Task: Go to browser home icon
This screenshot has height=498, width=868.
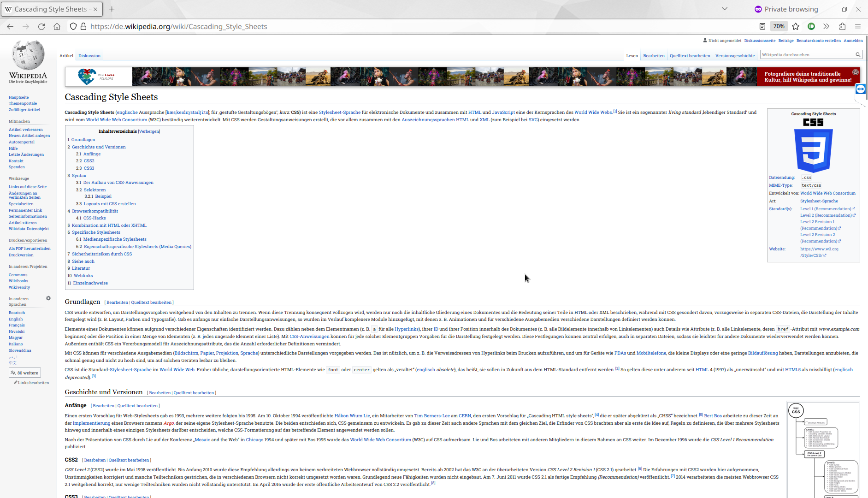Action: tap(57, 26)
